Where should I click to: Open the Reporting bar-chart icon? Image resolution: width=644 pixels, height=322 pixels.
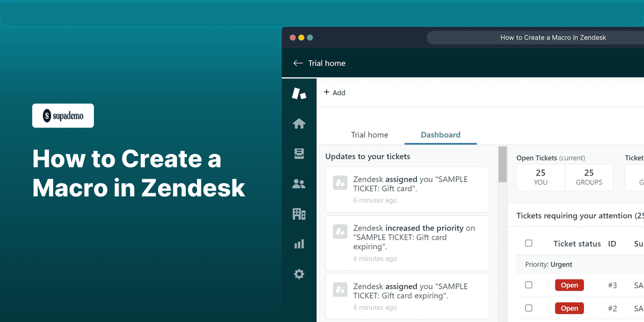click(299, 244)
